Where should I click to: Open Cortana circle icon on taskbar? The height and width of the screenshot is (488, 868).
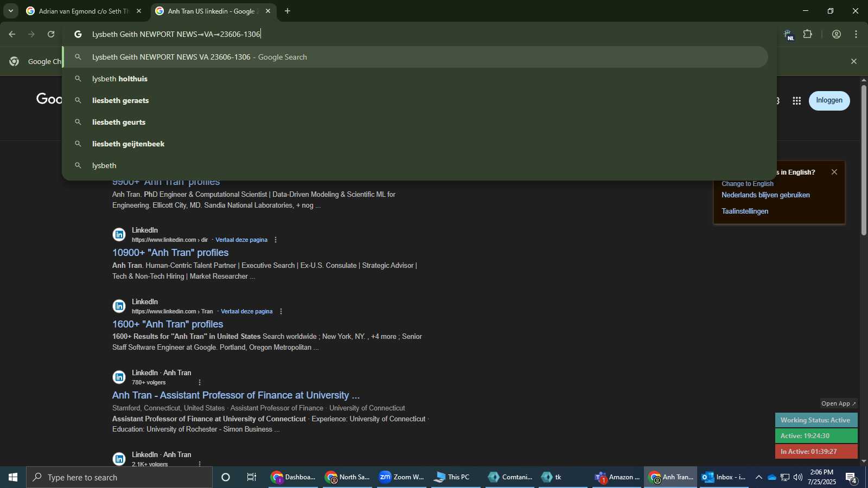coord(226,477)
